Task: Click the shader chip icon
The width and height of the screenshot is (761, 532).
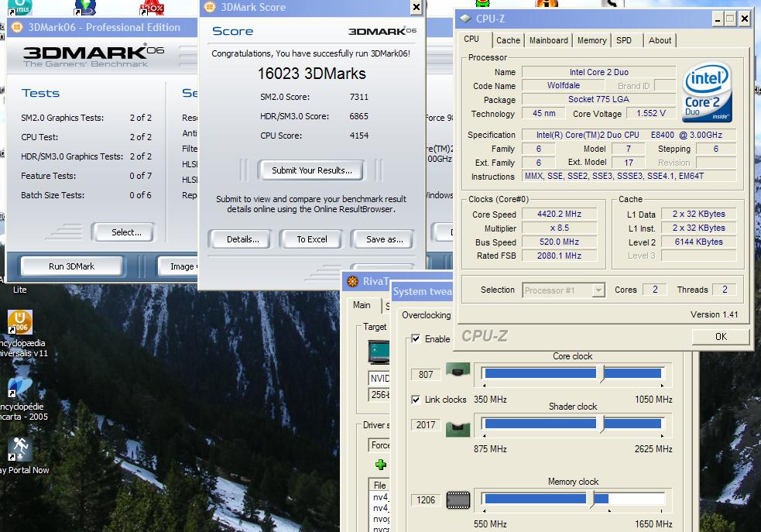Action: point(458,427)
